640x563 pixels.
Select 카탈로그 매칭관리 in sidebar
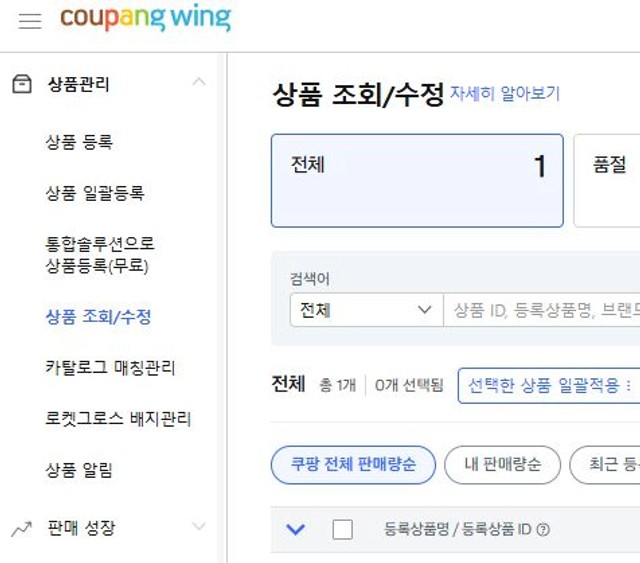click(110, 367)
